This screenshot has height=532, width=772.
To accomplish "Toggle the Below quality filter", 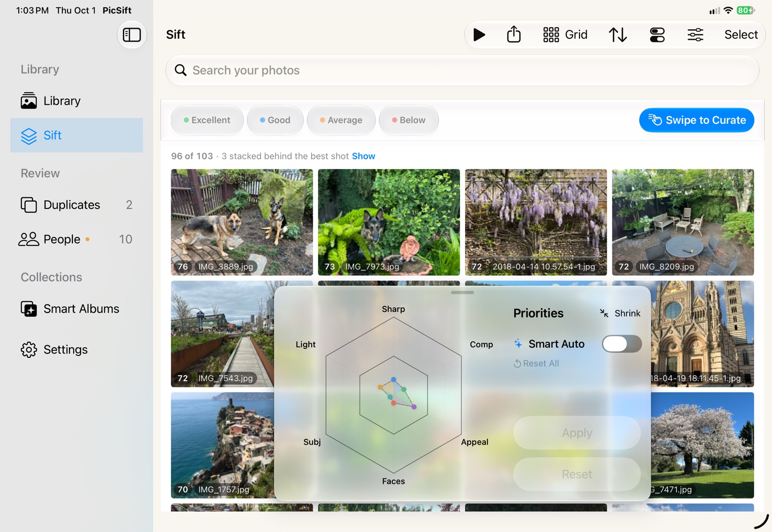I will pos(409,120).
